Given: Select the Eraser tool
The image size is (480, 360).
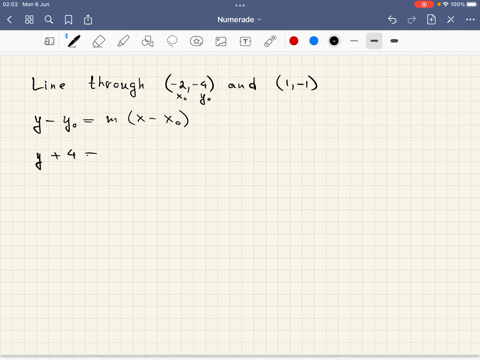Looking at the screenshot, I should (x=98, y=41).
